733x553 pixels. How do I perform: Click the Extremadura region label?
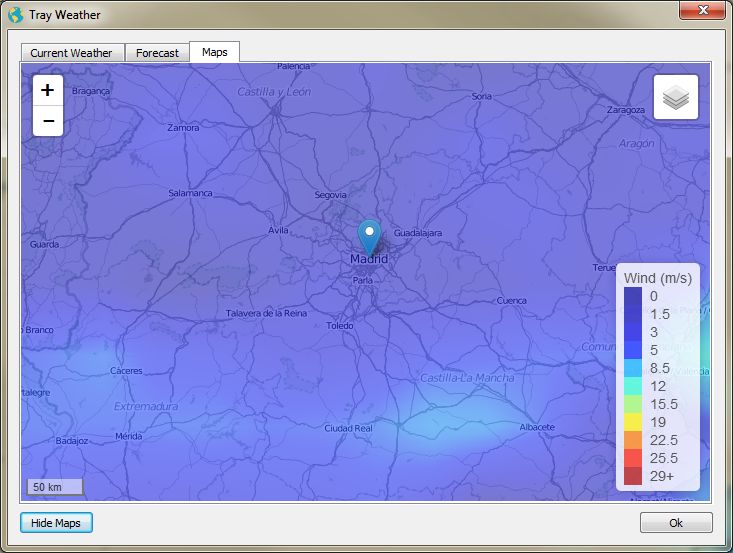[x=146, y=406]
